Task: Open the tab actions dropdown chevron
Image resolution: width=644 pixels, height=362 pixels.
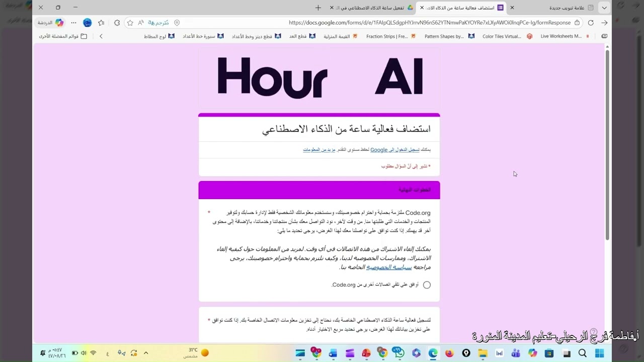Action: [604, 8]
